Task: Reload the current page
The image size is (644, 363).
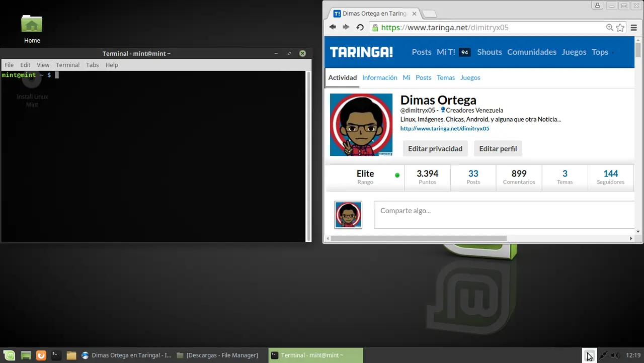Action: pyautogui.click(x=360, y=28)
